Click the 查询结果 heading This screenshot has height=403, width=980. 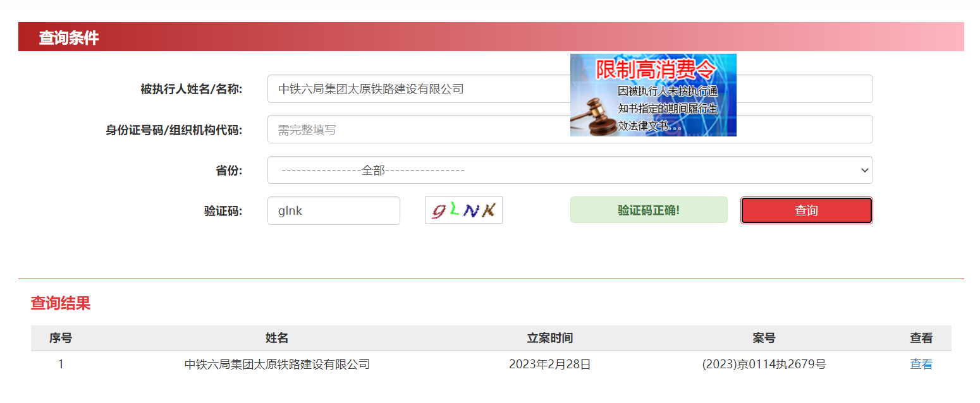61,303
